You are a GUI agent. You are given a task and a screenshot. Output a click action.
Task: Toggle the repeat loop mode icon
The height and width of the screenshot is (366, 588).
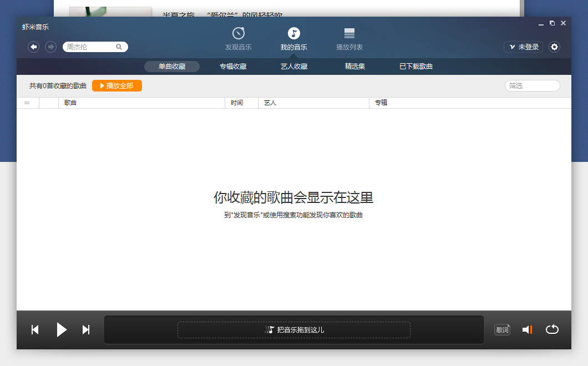pos(552,329)
